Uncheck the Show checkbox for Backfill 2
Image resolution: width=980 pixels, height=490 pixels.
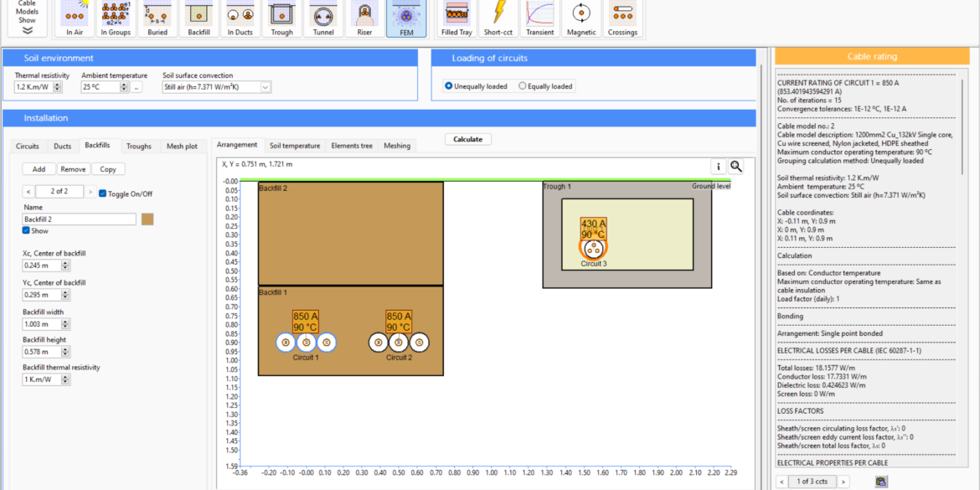(x=24, y=232)
